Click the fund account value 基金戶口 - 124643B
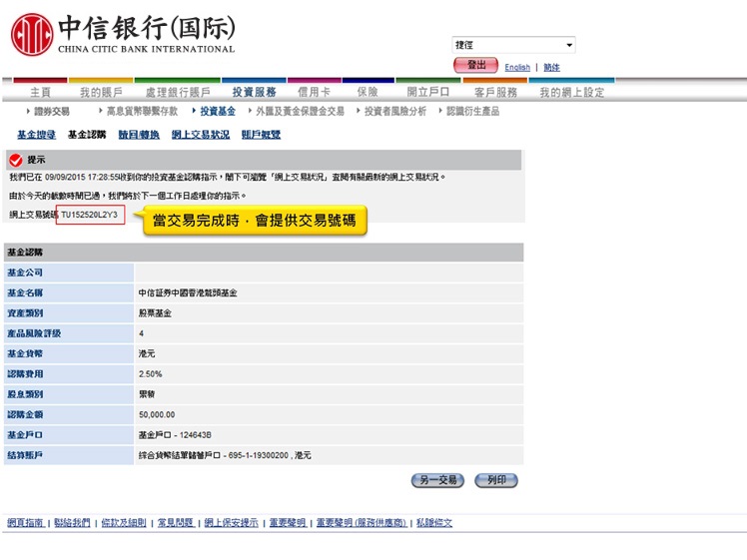The height and width of the screenshot is (560, 747). coord(175,435)
